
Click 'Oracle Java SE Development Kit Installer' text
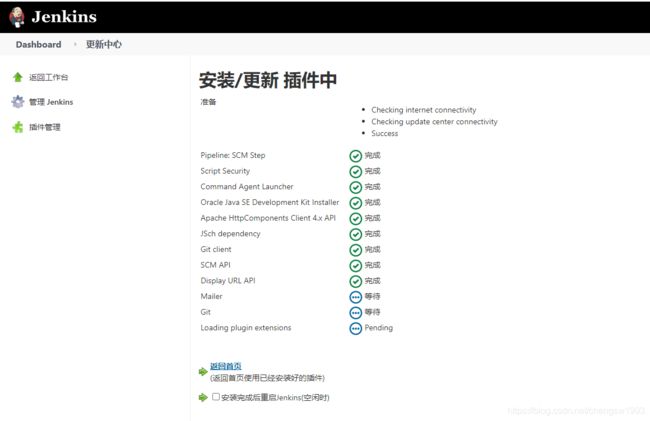[x=270, y=202]
